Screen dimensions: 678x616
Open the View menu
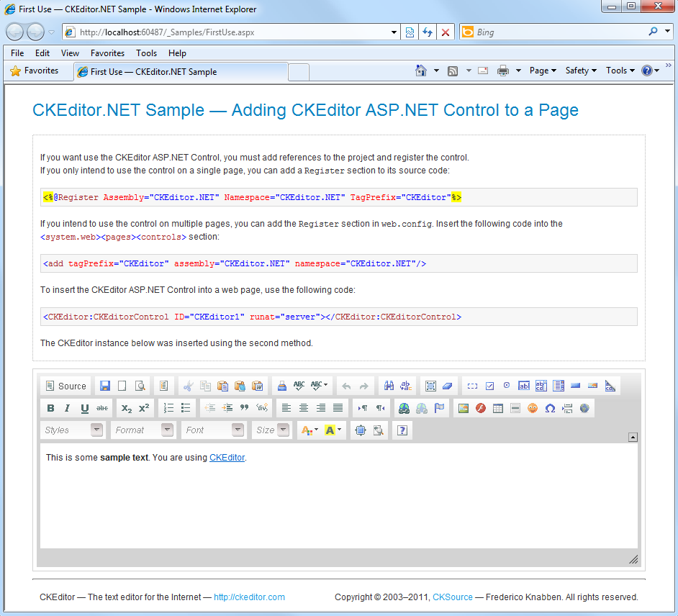(70, 53)
